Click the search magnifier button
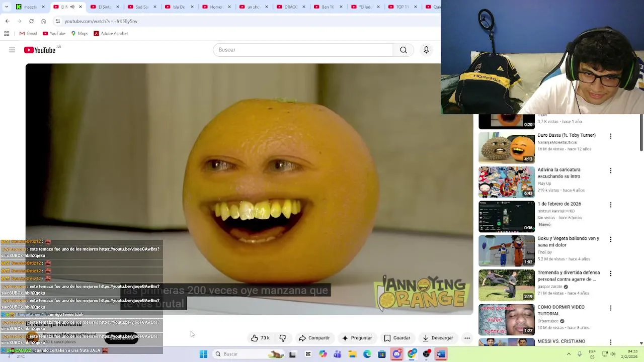The width and height of the screenshot is (644, 362). pyautogui.click(x=404, y=50)
